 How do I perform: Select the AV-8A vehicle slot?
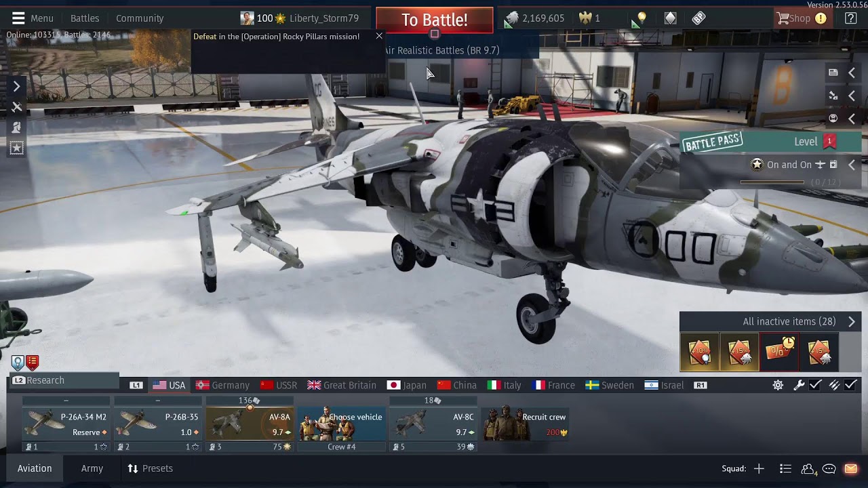click(x=249, y=425)
